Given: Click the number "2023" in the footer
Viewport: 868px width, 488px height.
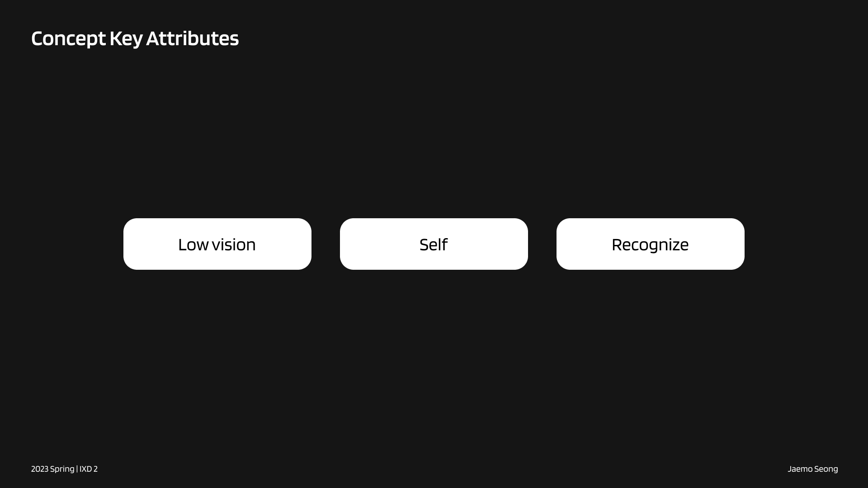Looking at the screenshot, I should pos(40,469).
